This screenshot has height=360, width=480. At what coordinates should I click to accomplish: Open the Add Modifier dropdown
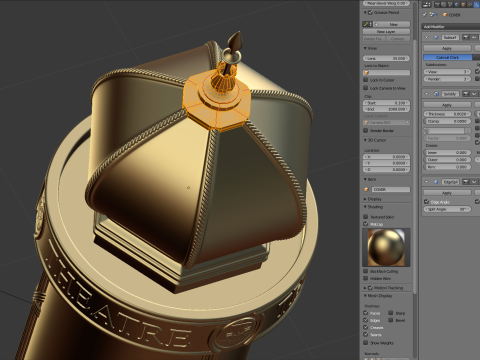[451, 26]
